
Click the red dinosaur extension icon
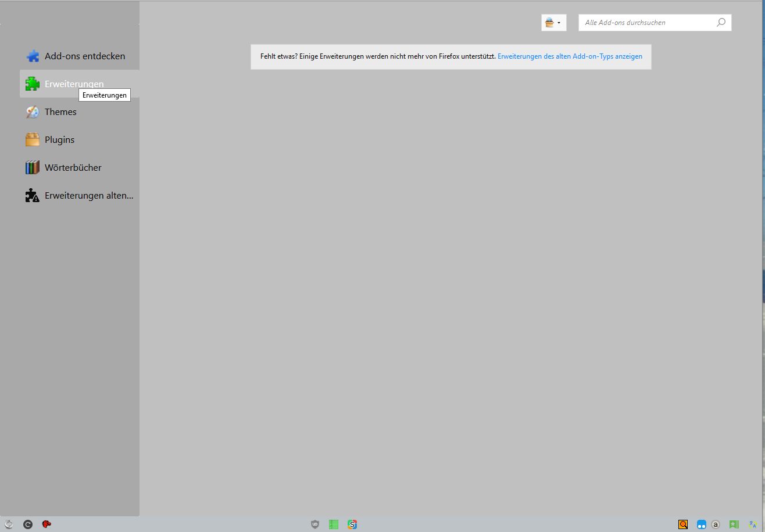pyautogui.click(x=47, y=524)
